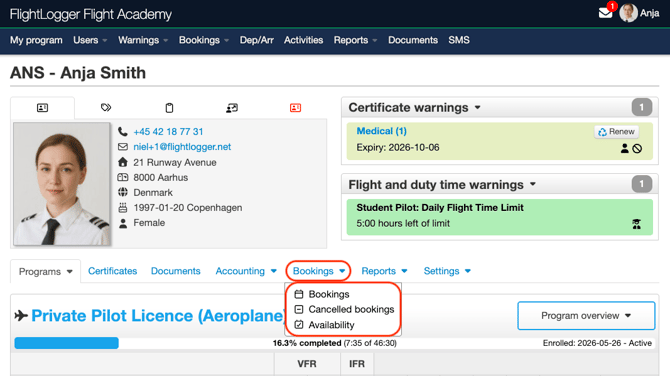Open the Reports tab dropdown below the profile
Screen dimensions: 670x376
coord(385,271)
